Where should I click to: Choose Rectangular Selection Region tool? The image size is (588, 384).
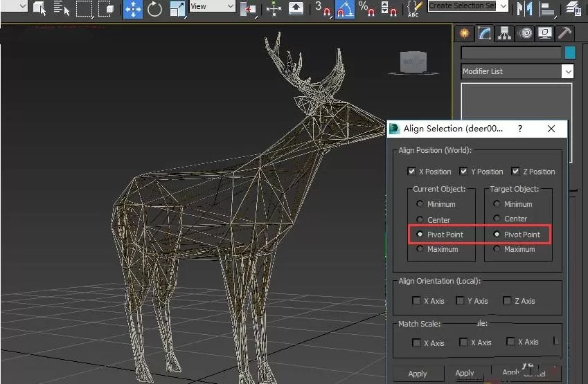(x=84, y=8)
